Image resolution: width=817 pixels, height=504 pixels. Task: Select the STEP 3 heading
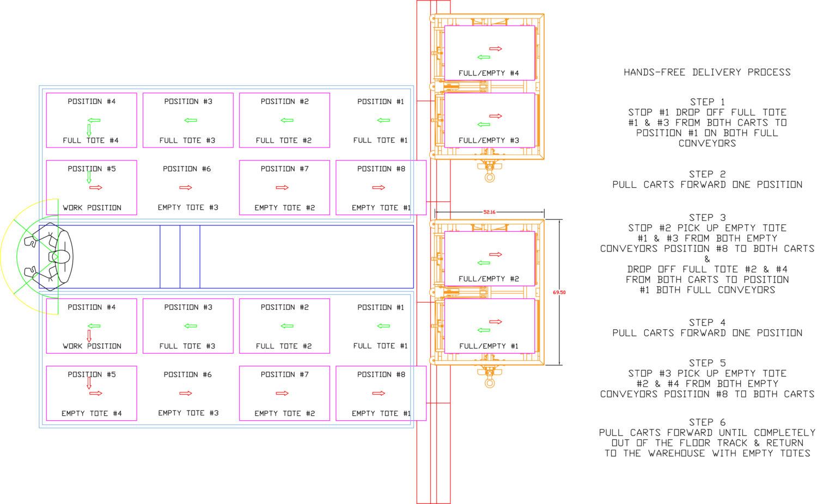coord(707,217)
